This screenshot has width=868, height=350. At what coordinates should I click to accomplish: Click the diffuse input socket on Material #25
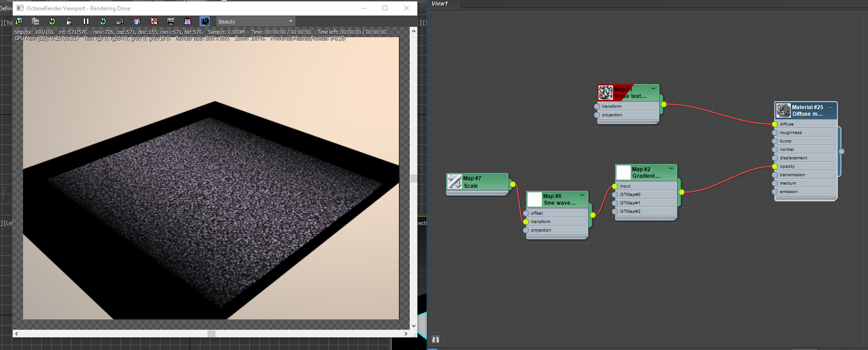point(775,124)
